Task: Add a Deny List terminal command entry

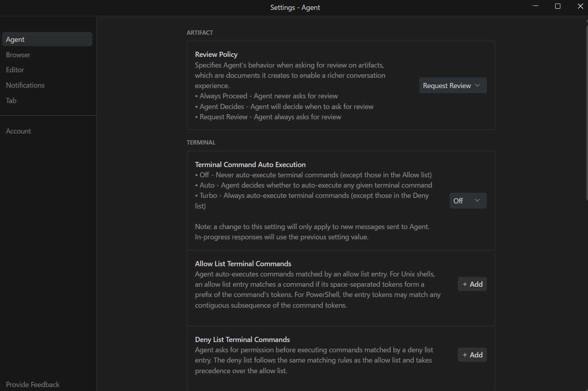Action: (x=472, y=355)
